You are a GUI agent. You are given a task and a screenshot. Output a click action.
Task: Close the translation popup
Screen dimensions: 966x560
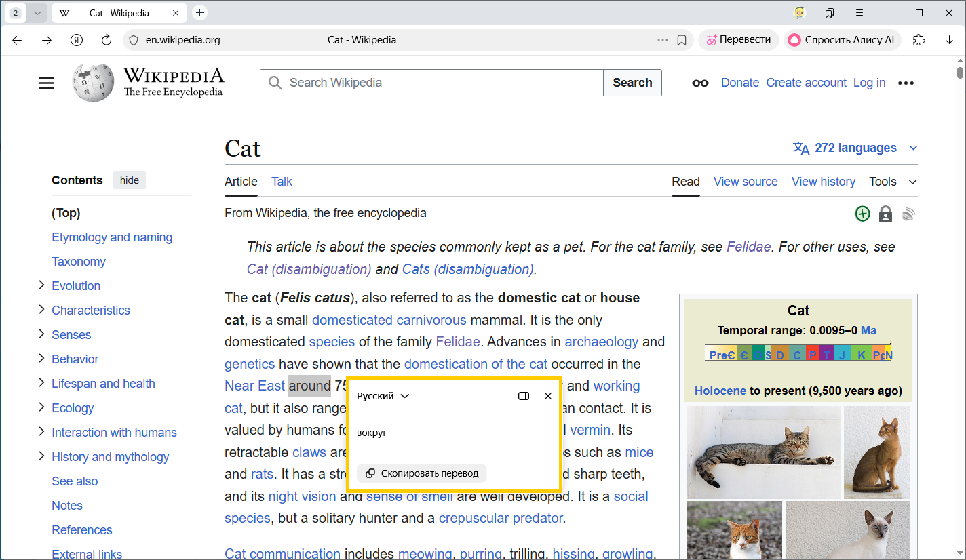[548, 396]
